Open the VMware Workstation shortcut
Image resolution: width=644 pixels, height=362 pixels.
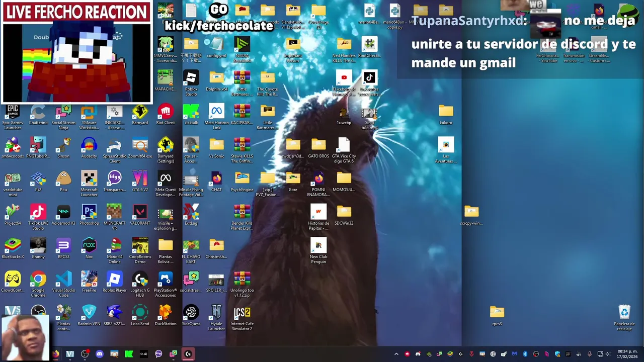[x=89, y=116]
